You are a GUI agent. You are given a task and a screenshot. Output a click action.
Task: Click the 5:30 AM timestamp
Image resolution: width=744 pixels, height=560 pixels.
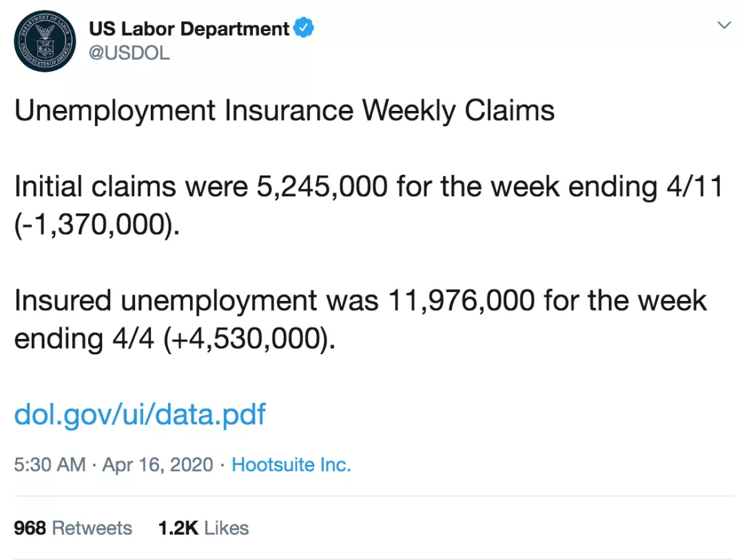(x=50, y=465)
